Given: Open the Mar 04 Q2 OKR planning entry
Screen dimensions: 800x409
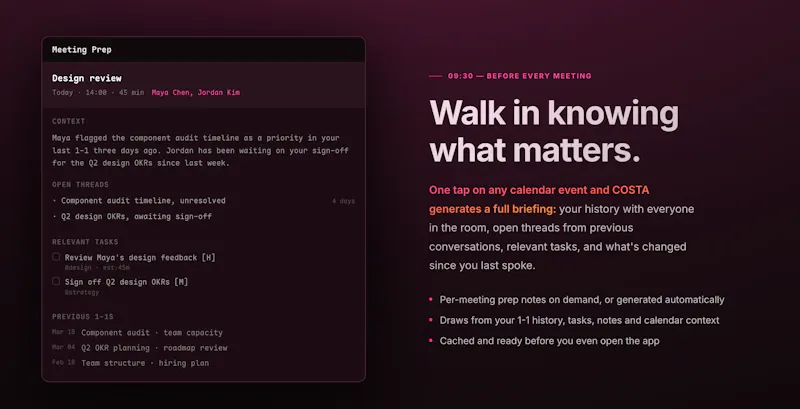Looking at the screenshot, I should click(140, 348).
